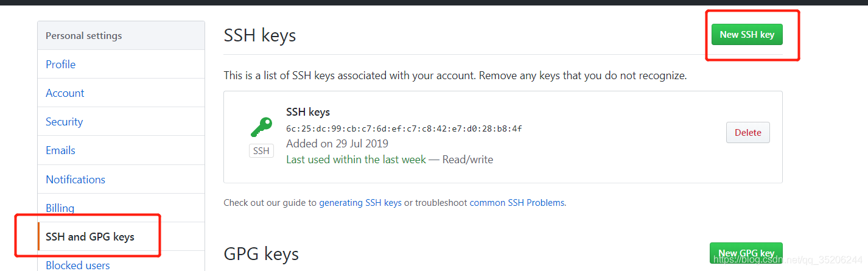Click the SSH label badge

pos(261,150)
